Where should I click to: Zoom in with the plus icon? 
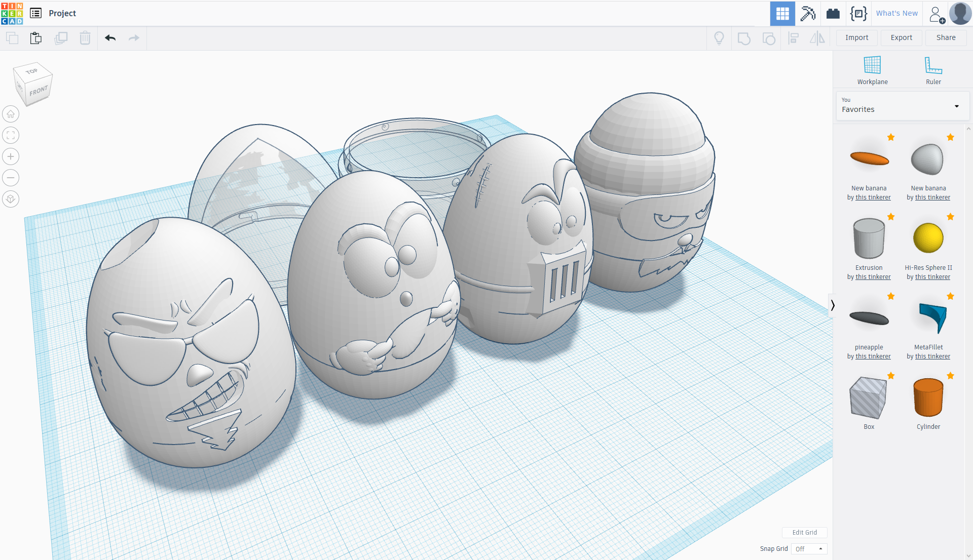(x=11, y=156)
